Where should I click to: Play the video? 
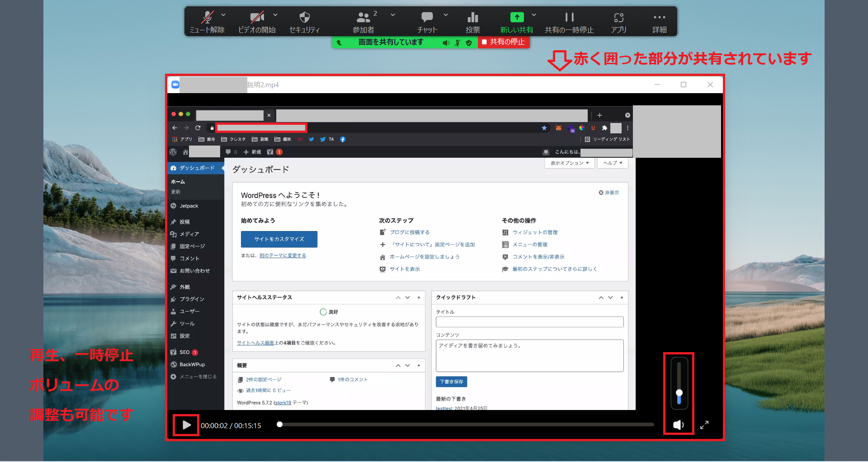tap(186, 425)
